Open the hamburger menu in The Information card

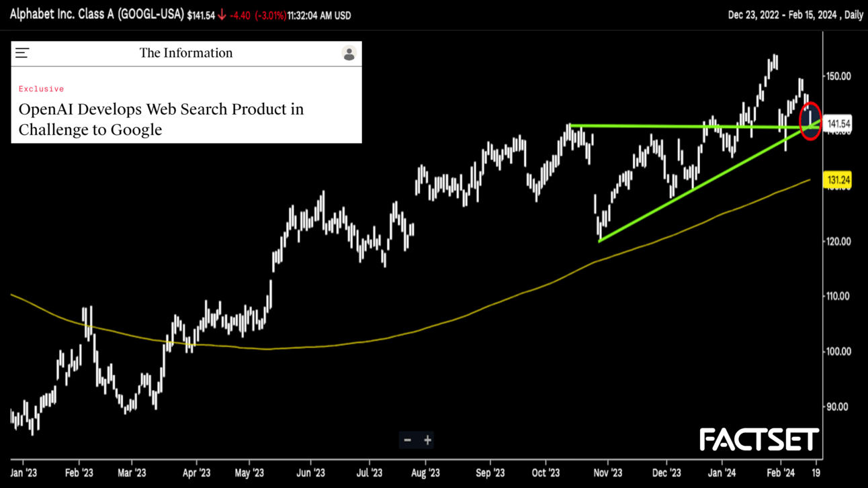point(22,53)
